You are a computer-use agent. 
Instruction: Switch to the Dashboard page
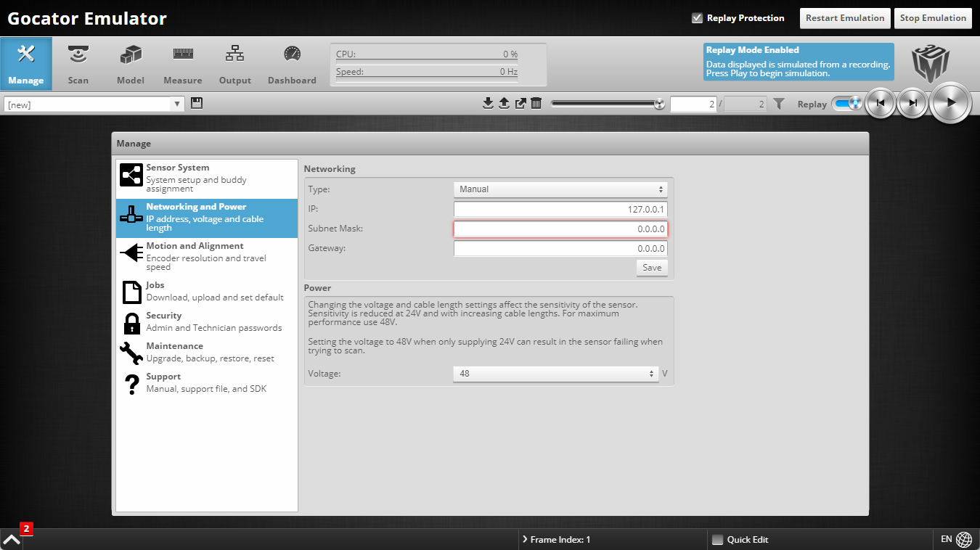click(x=292, y=64)
